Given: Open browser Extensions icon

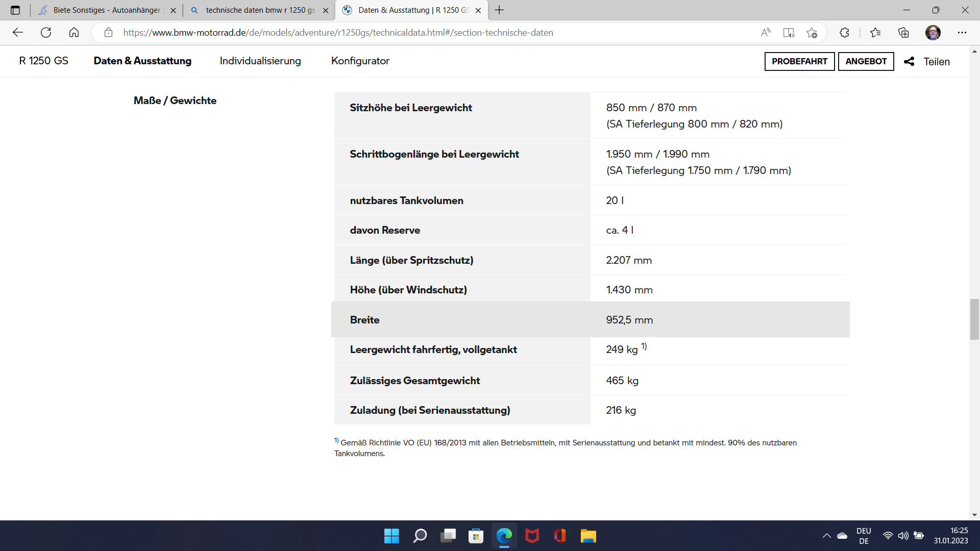Looking at the screenshot, I should pos(844,33).
